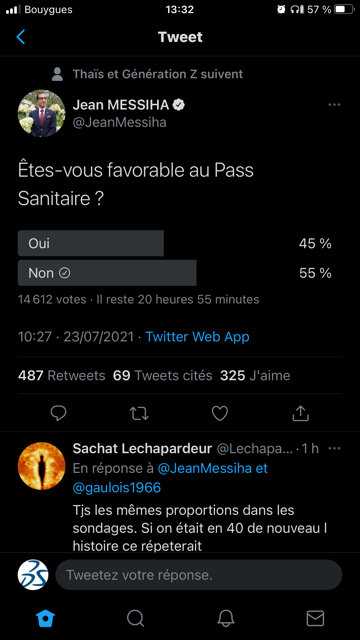Open the Search magnifier tab
The height and width of the screenshot is (640, 360).
coord(135,618)
